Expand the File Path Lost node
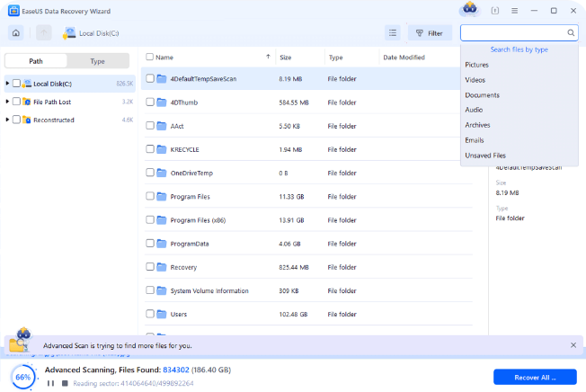586x392 pixels. coord(7,102)
